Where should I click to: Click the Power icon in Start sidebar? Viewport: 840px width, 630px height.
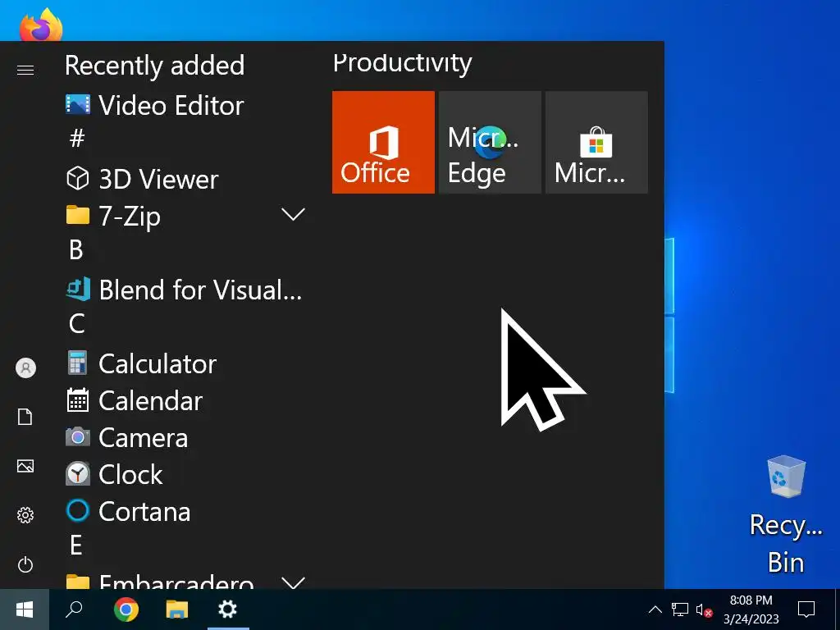[x=25, y=564]
